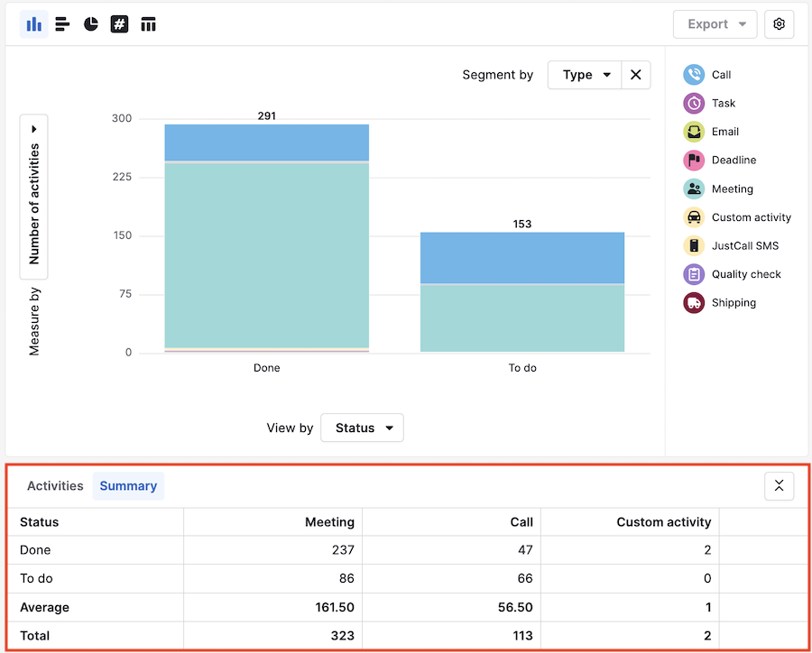
Task: Collapse the summary table panel
Action: tap(779, 486)
